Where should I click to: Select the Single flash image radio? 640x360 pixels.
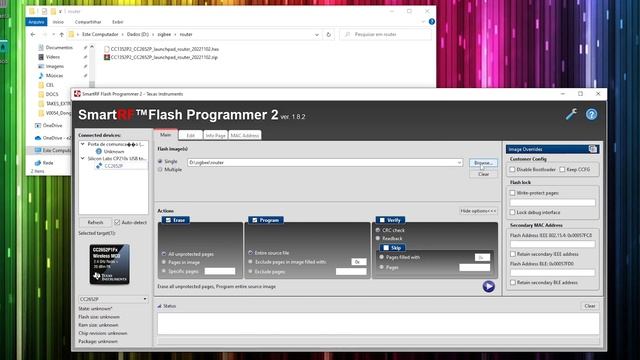160,161
